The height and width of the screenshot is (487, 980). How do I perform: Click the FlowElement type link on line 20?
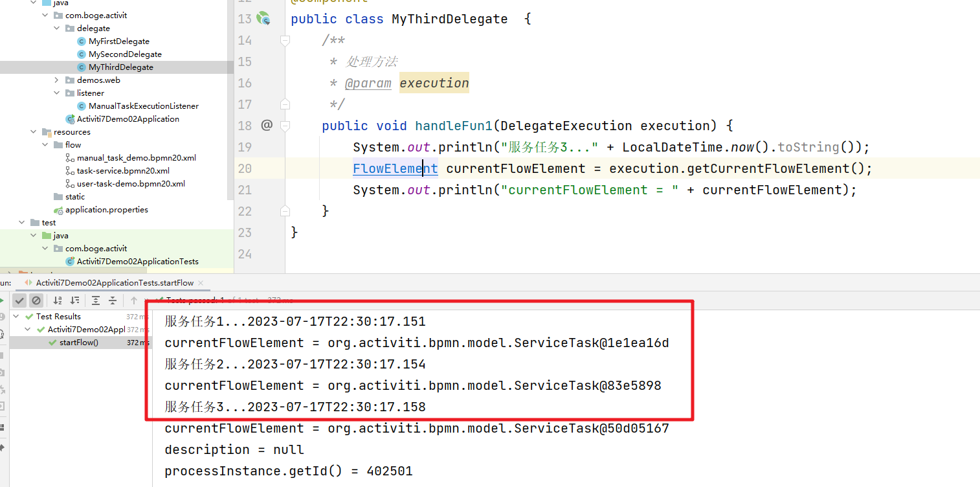(x=395, y=168)
